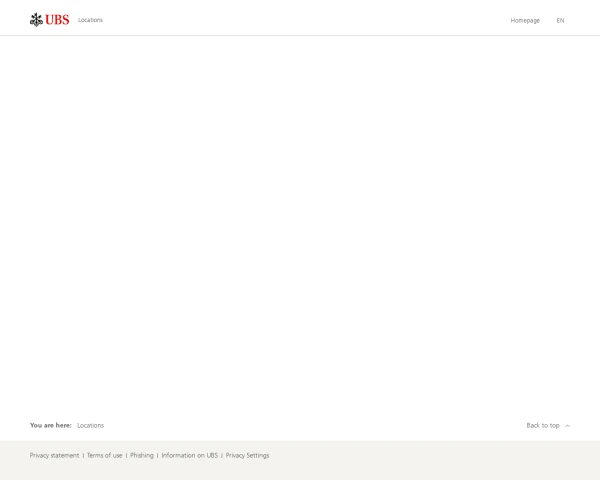Screen dimensions: 600x480
Task: Click the 'You are here:' label
Action: click(51, 425)
